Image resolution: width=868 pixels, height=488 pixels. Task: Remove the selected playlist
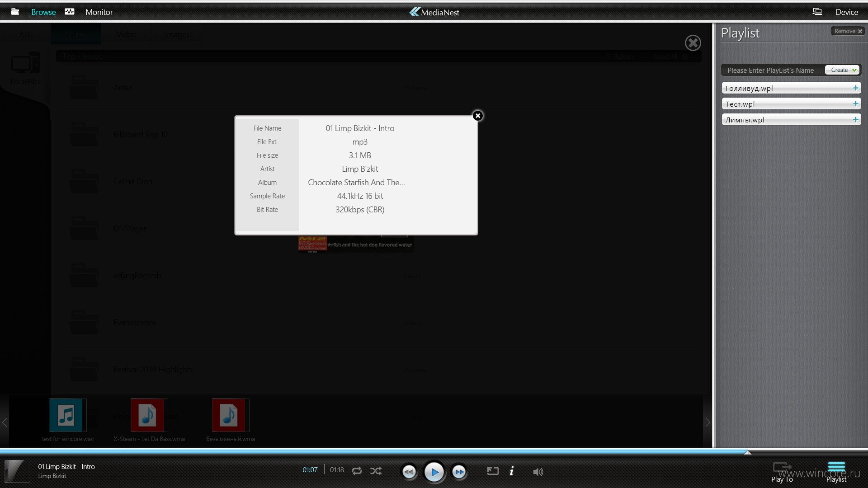[848, 31]
